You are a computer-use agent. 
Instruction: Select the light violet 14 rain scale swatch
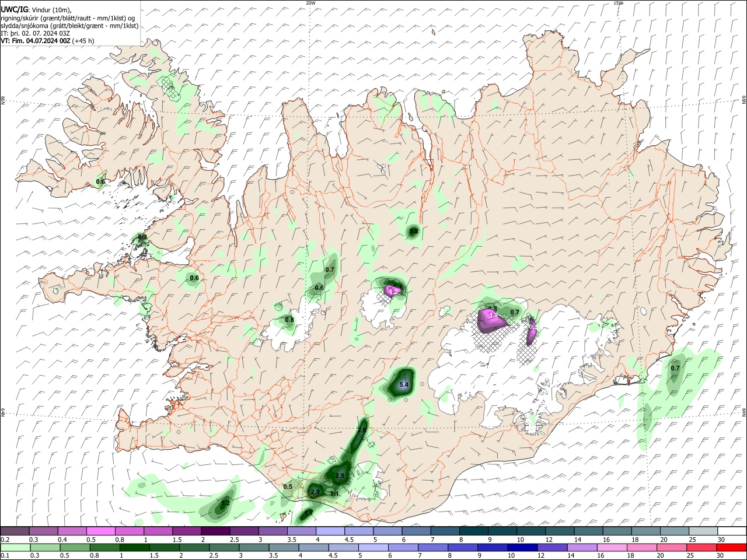tap(581, 547)
